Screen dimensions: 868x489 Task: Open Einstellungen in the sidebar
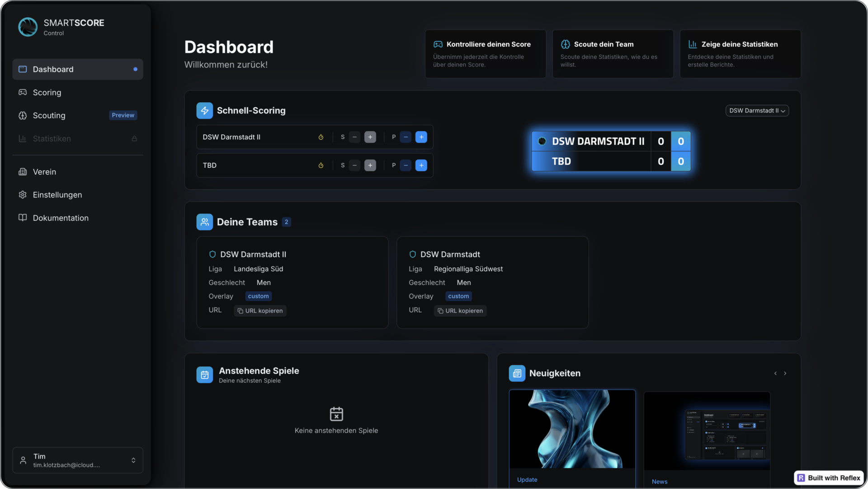pyautogui.click(x=57, y=195)
